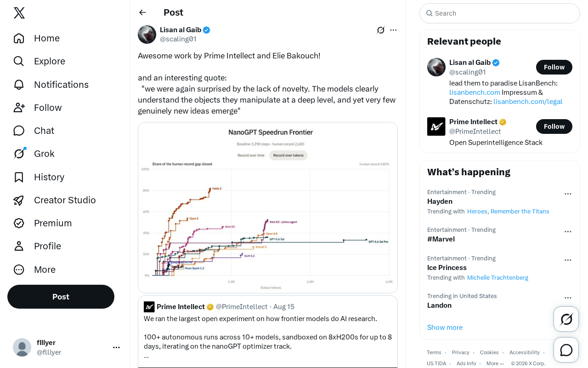Expand account switcher next to flllyer
The width and height of the screenshot is (588, 368).
(x=116, y=347)
